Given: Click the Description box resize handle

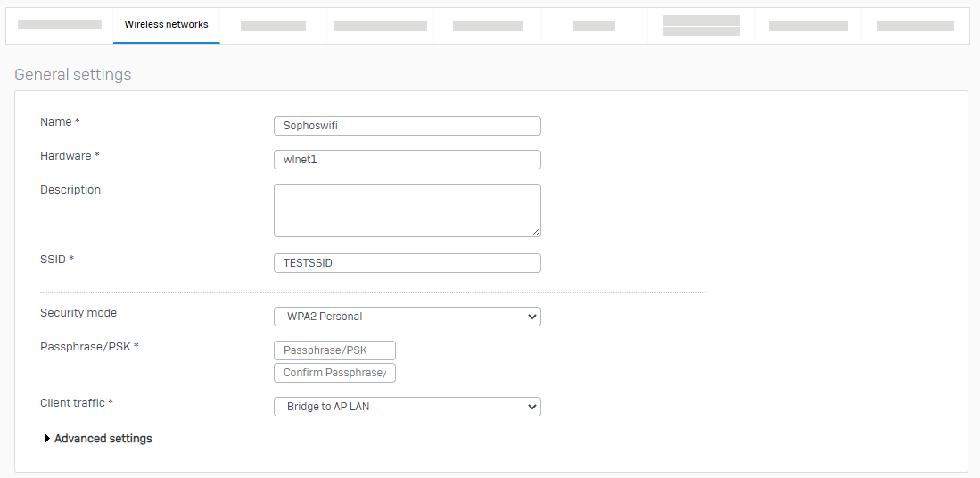Looking at the screenshot, I should 536,232.
